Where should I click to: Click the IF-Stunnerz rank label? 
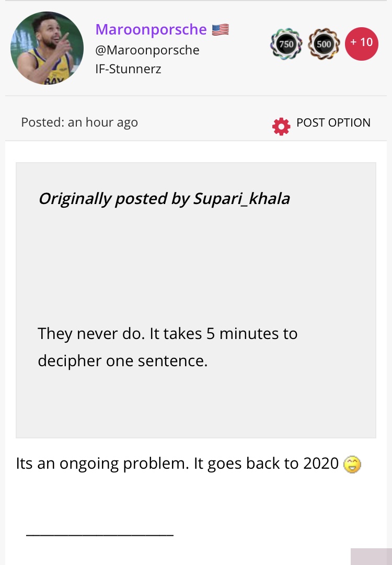[x=128, y=69]
